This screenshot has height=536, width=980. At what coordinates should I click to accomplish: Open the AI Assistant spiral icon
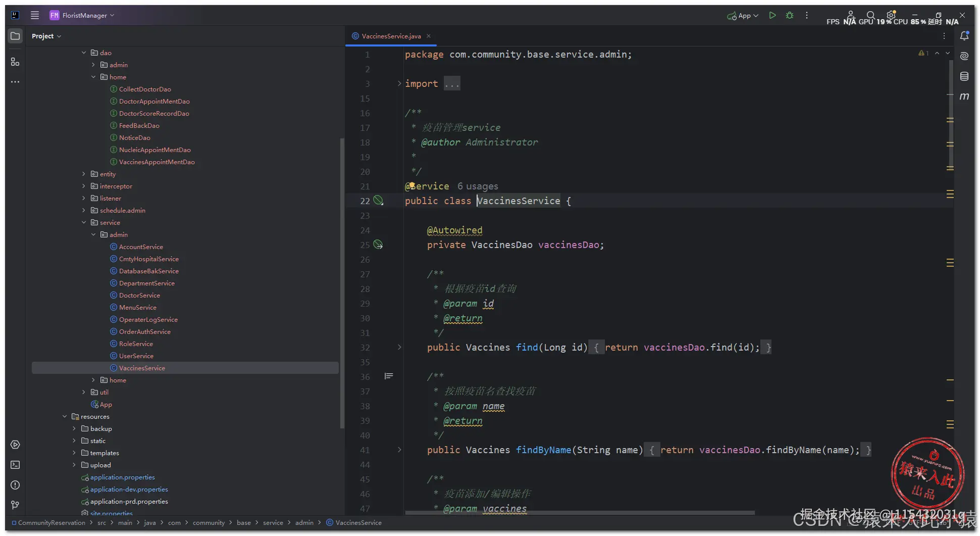[x=964, y=56]
